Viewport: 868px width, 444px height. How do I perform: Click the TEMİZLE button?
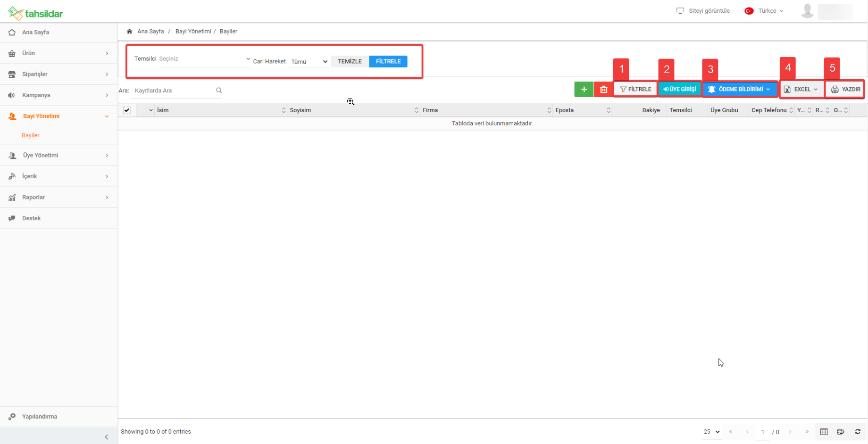pos(350,61)
